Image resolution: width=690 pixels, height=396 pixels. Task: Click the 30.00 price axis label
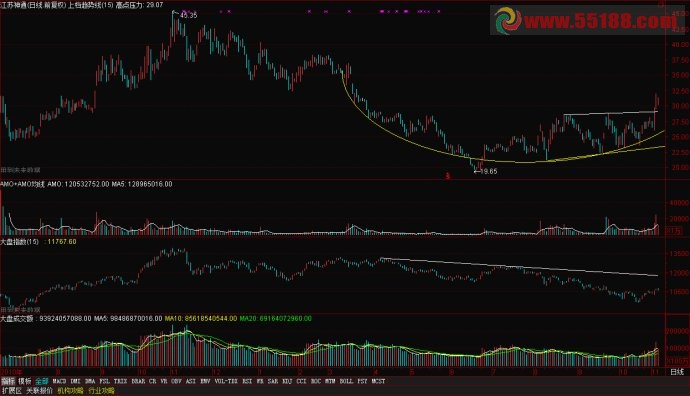[680, 106]
